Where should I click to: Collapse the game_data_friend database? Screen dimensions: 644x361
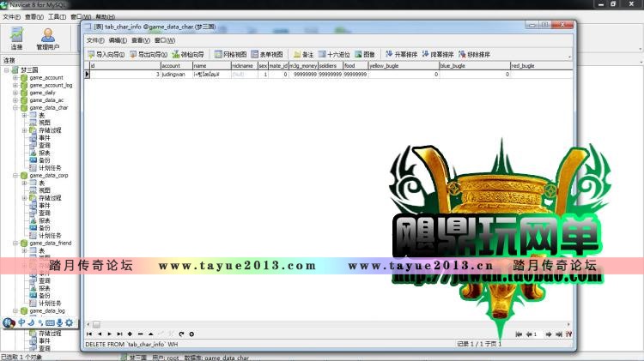(15, 244)
